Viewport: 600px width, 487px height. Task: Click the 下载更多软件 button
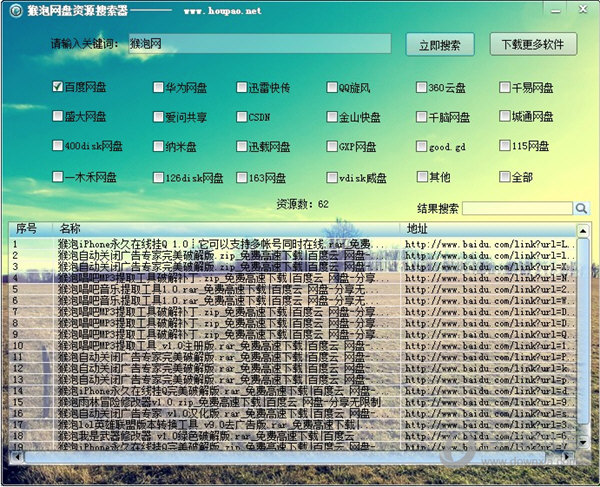(x=533, y=44)
